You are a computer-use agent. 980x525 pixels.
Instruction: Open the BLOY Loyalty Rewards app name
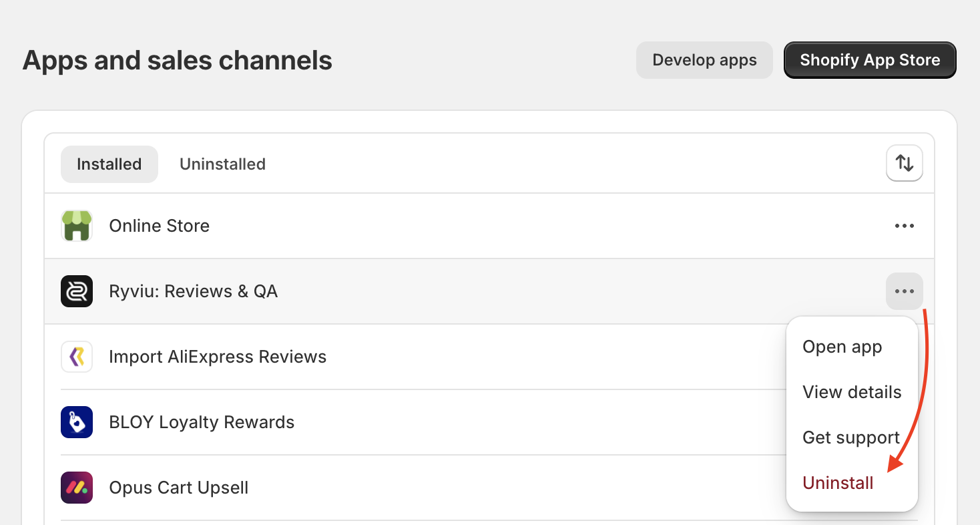(x=202, y=422)
